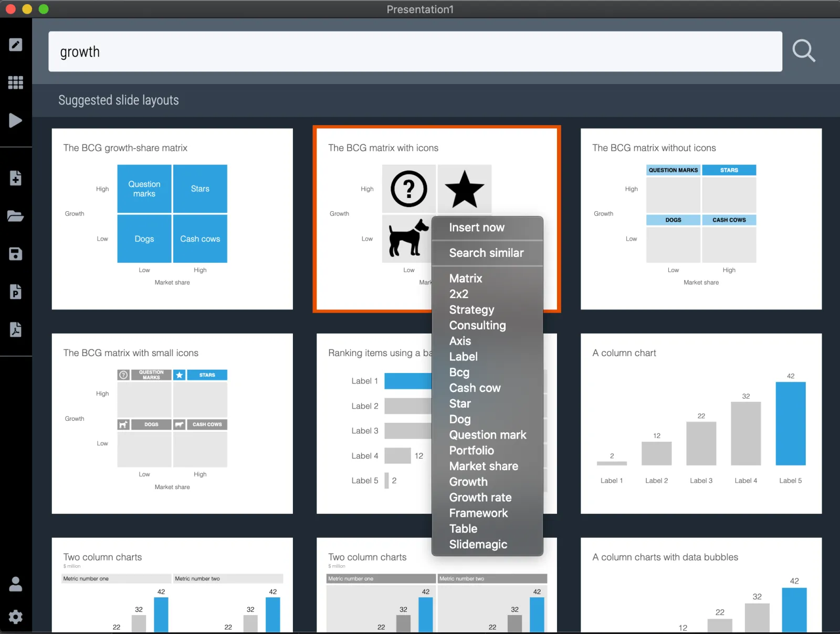840x634 pixels.
Task: Click the search field containing growth
Action: tap(415, 51)
